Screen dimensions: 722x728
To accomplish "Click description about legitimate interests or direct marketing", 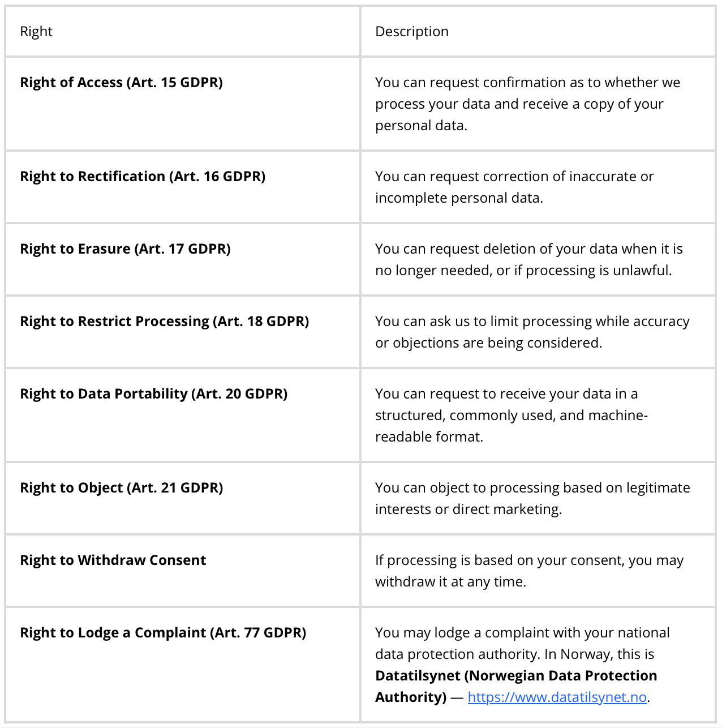I will (532, 499).
